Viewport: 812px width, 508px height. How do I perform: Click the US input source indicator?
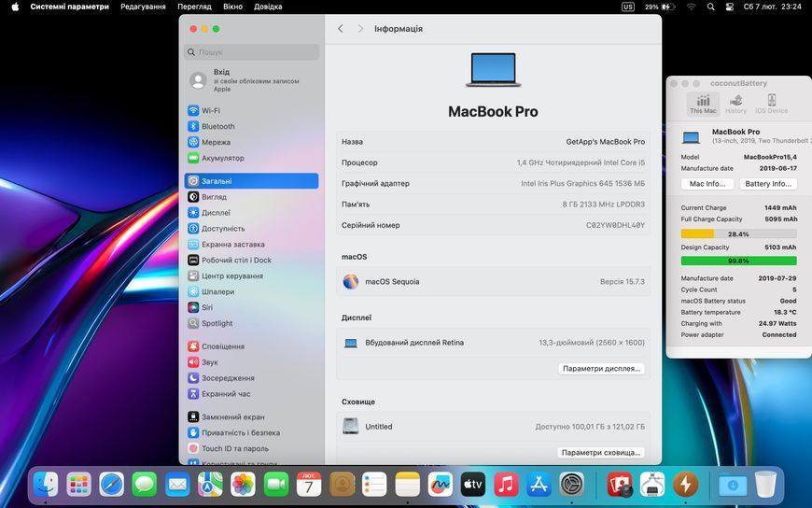click(627, 7)
